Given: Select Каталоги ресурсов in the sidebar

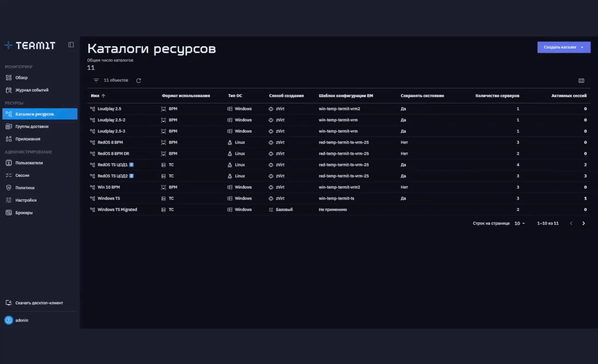Looking at the screenshot, I should click(x=40, y=114).
